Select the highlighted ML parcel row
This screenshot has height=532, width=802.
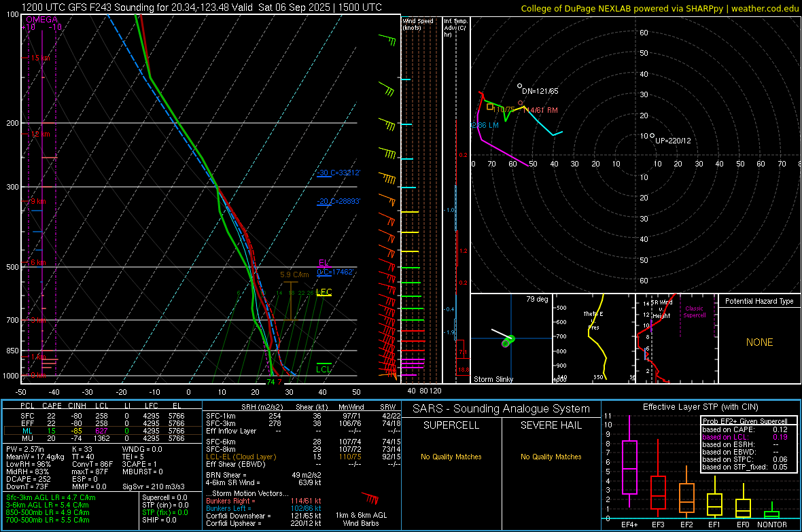[101, 431]
